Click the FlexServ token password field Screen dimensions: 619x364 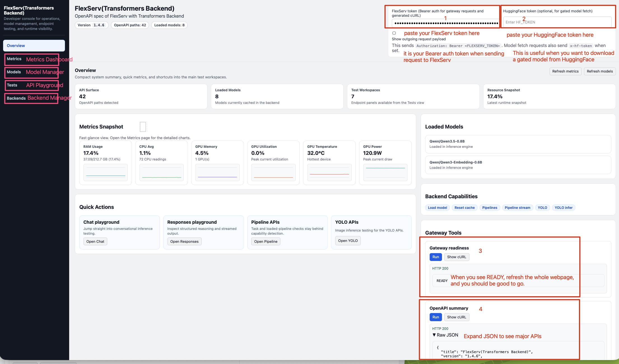point(445,23)
